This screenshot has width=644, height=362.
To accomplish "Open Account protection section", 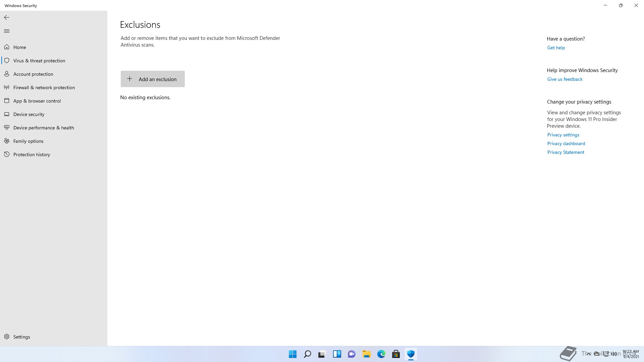I will point(54,74).
